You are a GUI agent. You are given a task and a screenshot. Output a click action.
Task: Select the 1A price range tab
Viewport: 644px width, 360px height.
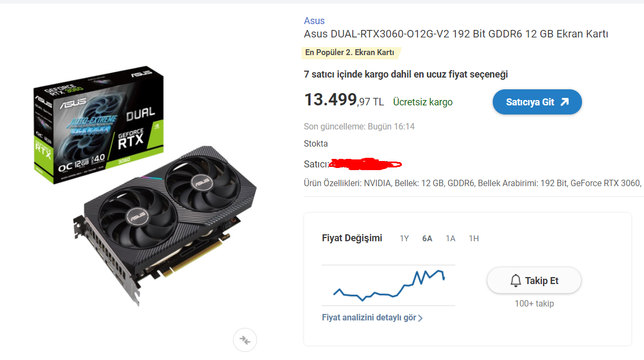pyautogui.click(x=451, y=239)
